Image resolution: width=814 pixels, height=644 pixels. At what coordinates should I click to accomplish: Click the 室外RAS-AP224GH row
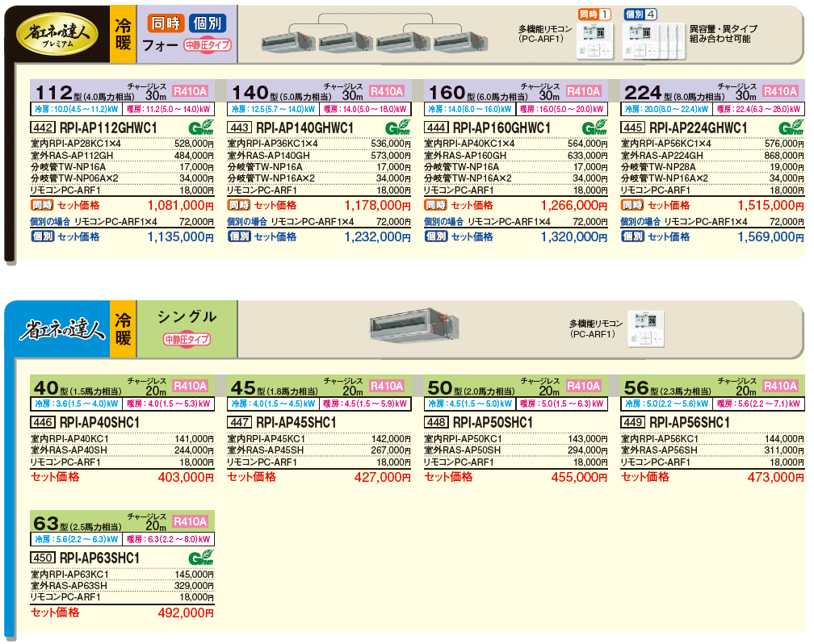click(712, 155)
